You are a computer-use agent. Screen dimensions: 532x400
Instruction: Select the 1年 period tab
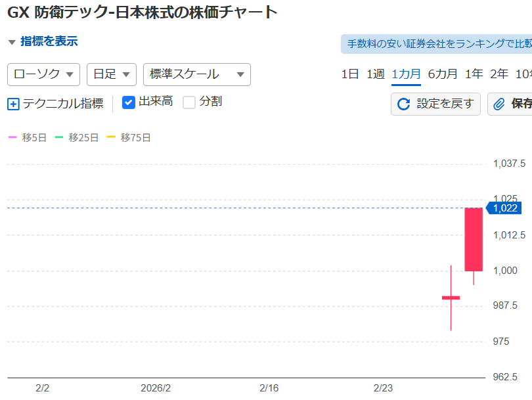[x=474, y=74]
